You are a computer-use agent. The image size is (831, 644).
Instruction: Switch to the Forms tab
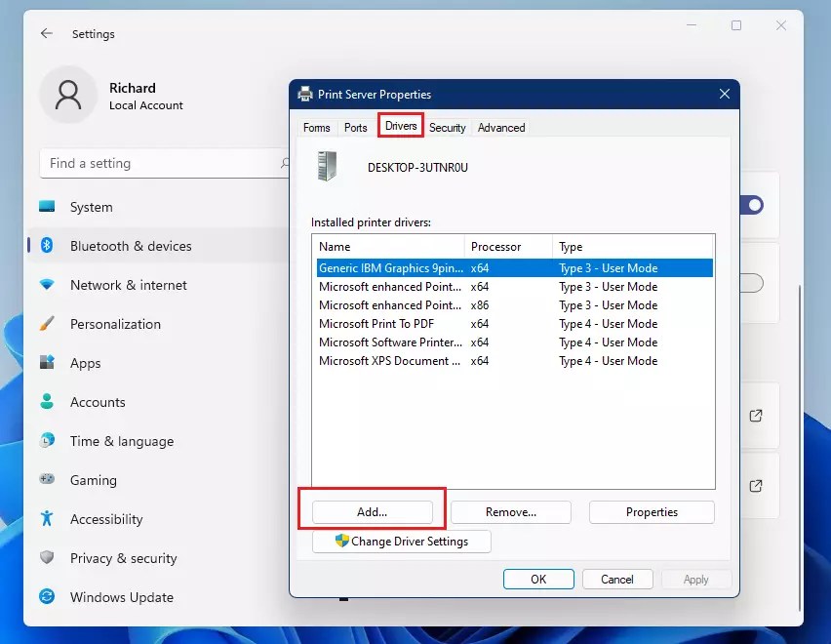pyautogui.click(x=316, y=127)
